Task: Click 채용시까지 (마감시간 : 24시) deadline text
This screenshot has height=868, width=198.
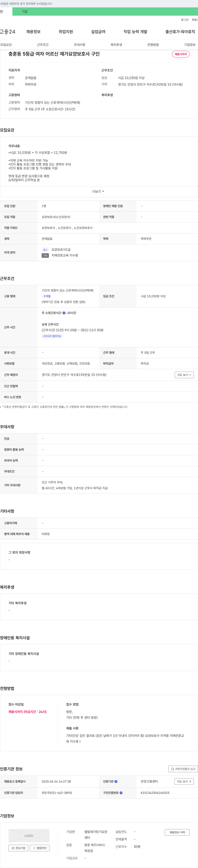Action: pyautogui.click(x=28, y=712)
